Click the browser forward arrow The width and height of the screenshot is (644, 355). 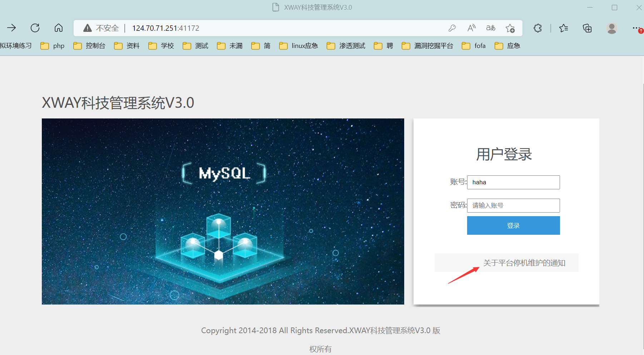click(x=11, y=28)
